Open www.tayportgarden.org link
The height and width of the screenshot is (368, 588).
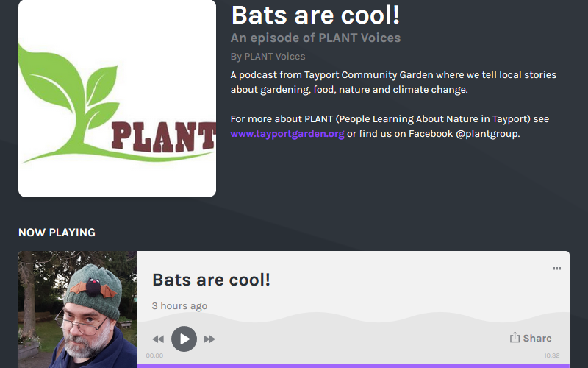pos(287,134)
